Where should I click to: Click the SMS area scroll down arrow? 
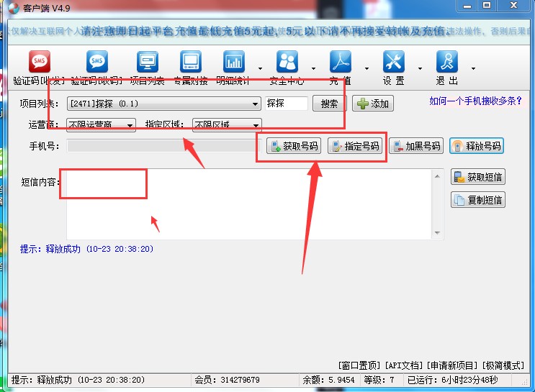click(437, 233)
